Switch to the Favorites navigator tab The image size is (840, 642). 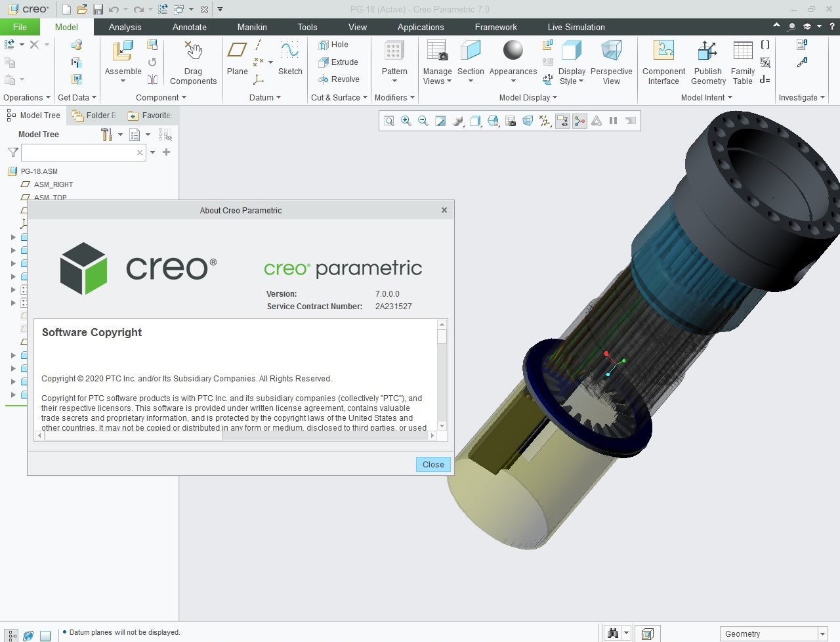coord(150,116)
